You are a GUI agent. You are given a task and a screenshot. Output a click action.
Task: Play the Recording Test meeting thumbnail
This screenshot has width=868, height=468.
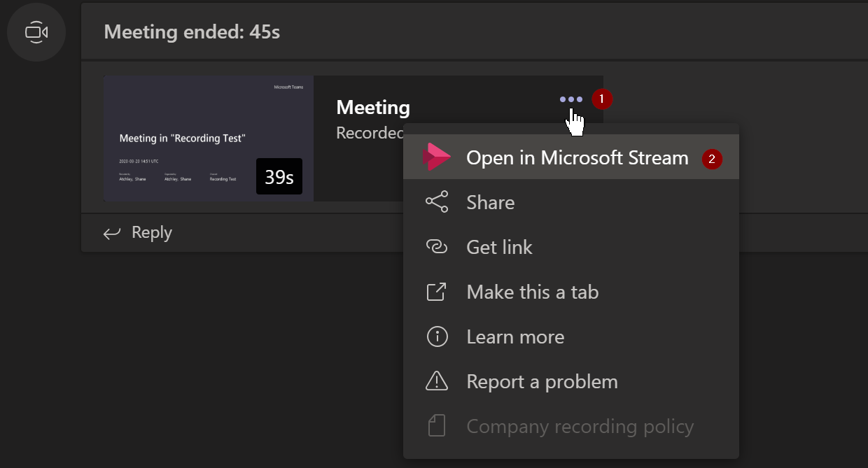click(209, 139)
